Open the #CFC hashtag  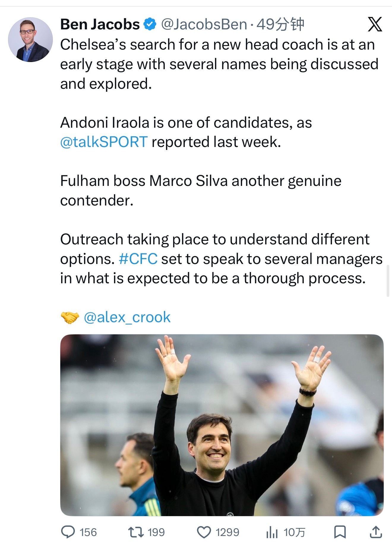(x=138, y=259)
